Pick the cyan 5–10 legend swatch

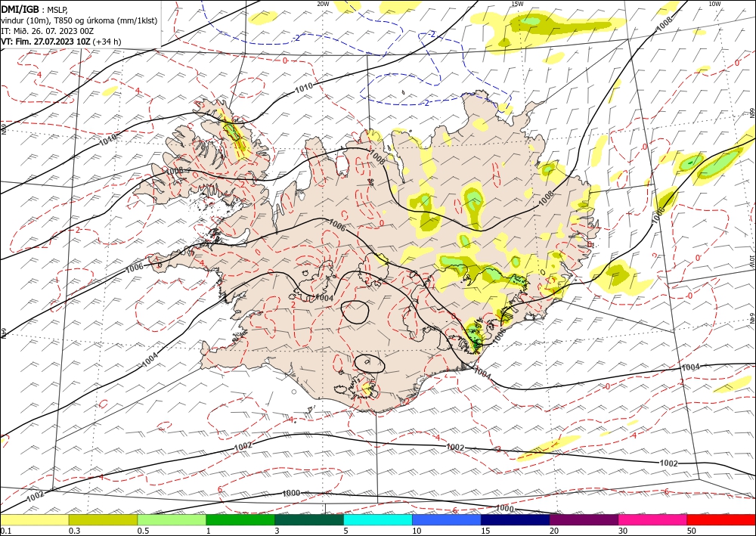(378, 519)
